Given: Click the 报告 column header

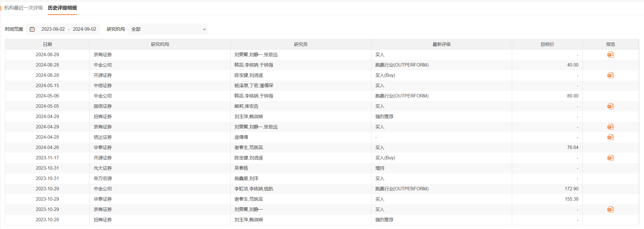Looking at the screenshot, I should [610, 44].
